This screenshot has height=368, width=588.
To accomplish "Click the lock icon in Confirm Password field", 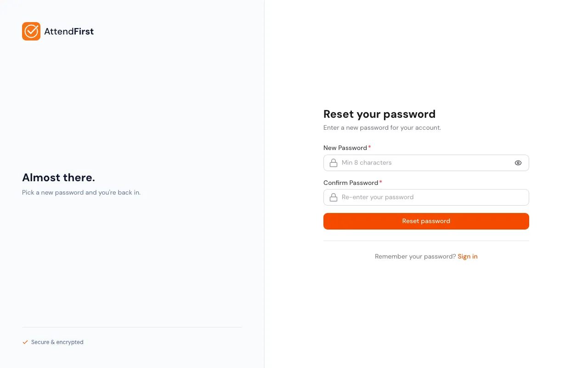I will (x=334, y=197).
